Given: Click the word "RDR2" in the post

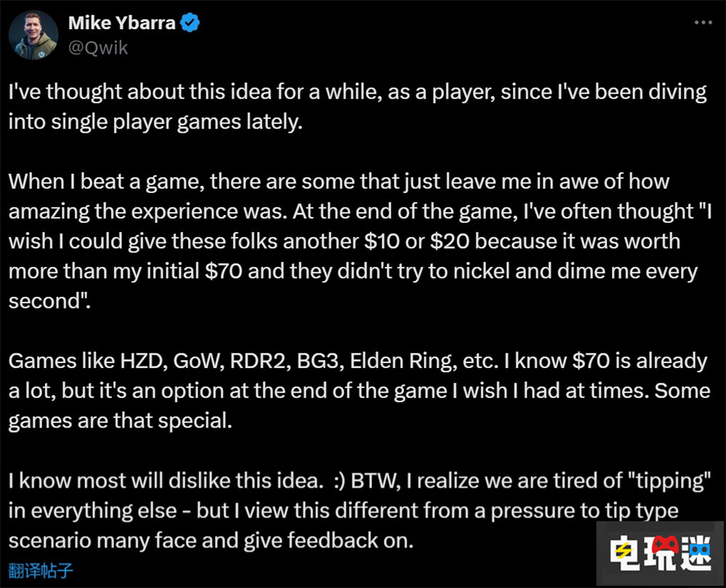Looking at the screenshot, I should coord(258,361).
